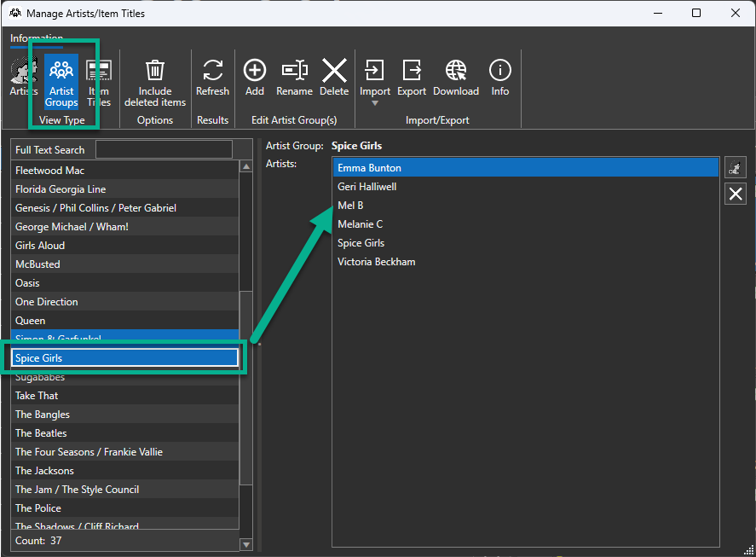The height and width of the screenshot is (557, 756).
Task: Click into the Full Text Search field
Action: click(x=164, y=149)
